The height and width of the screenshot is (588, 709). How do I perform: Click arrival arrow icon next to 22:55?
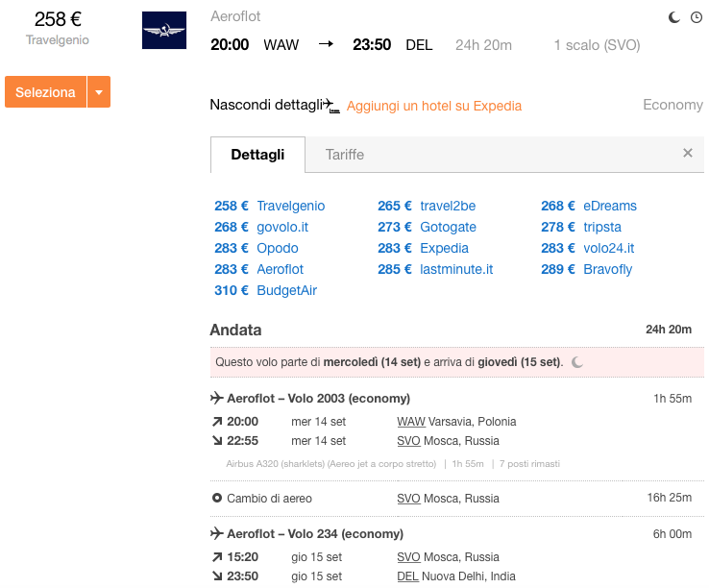pyautogui.click(x=217, y=441)
